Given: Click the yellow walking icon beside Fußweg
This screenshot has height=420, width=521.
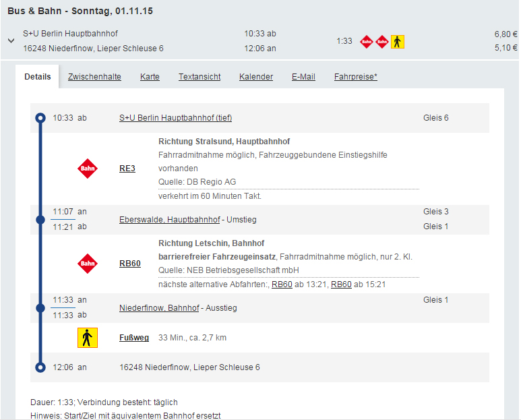Looking at the screenshot, I should point(88,338).
